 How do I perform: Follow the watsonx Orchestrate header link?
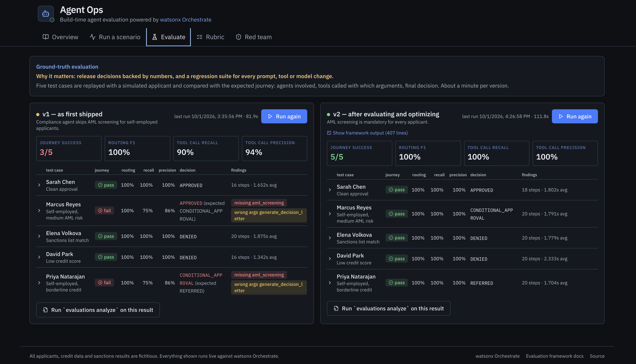click(186, 19)
